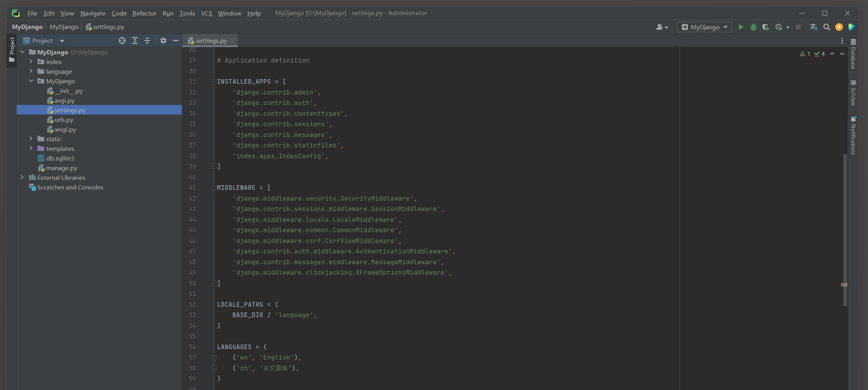Expand the index folder
The image size is (868, 390).
click(x=31, y=62)
